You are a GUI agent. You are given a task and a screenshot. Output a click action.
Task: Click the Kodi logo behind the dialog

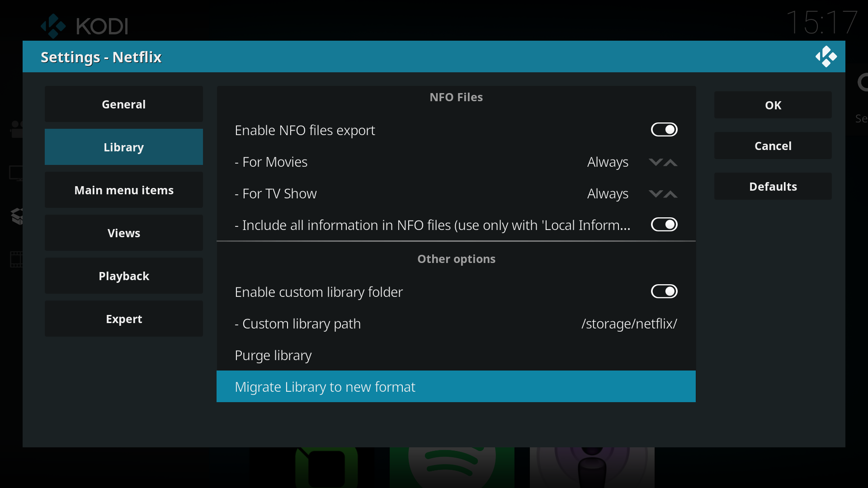tap(85, 26)
